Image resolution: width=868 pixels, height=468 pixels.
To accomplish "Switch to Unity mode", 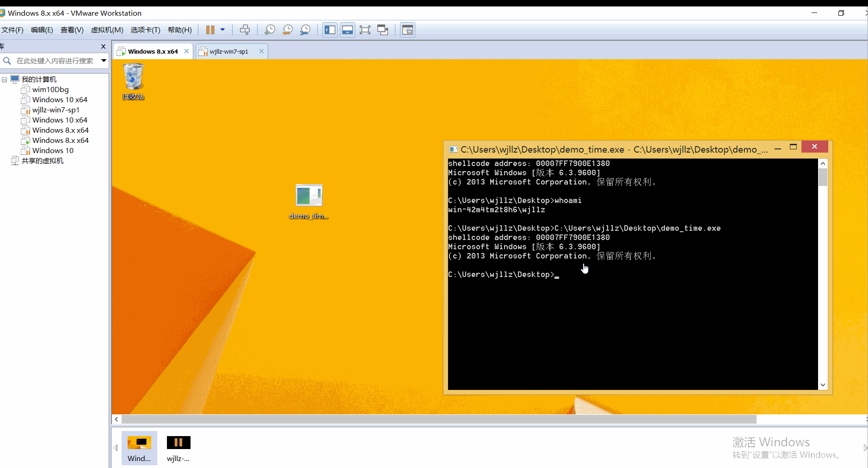I will tap(382, 30).
